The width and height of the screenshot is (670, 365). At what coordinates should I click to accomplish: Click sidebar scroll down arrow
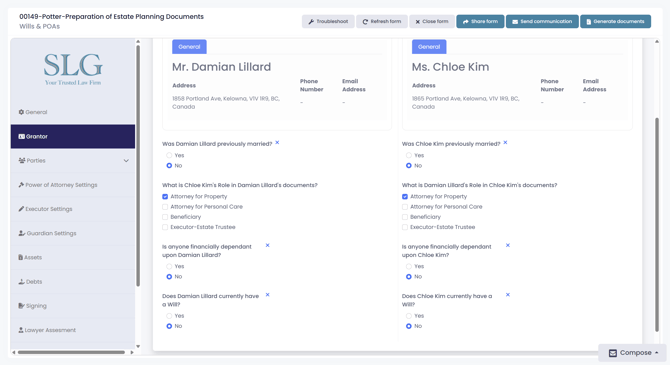click(x=138, y=346)
